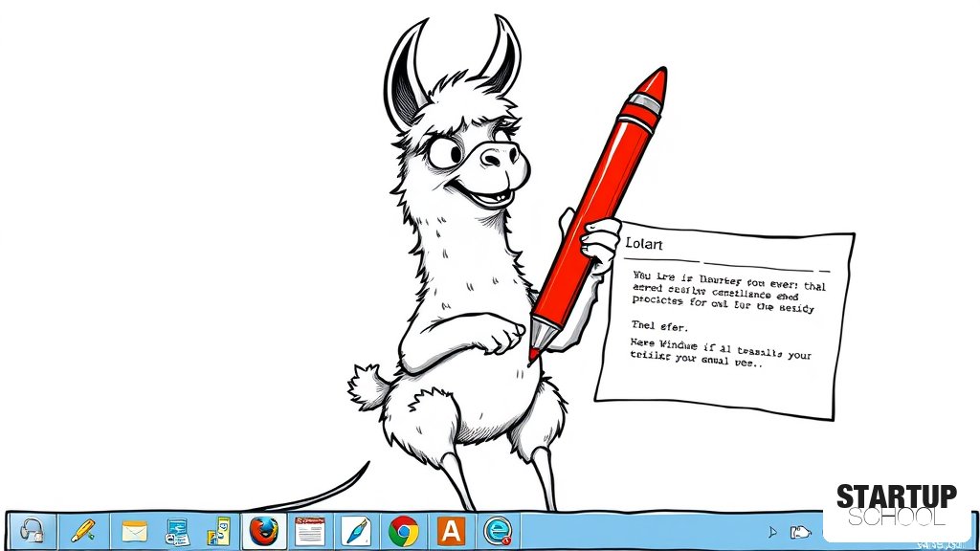Screen dimensions: 980x551
Task: Open the yellow files icon in the taskbar
Action: (x=219, y=532)
